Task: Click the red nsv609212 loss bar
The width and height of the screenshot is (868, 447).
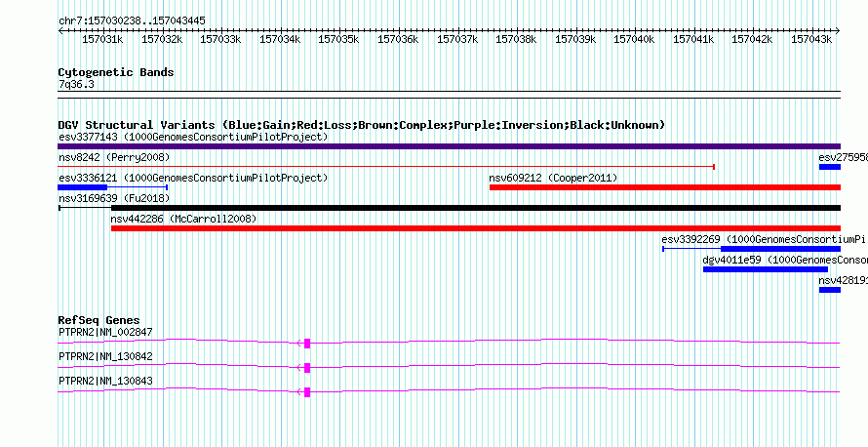Action: click(665, 187)
